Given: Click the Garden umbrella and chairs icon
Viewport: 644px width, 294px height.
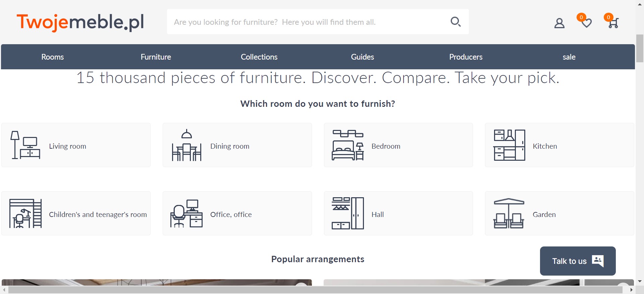Looking at the screenshot, I should [508, 213].
